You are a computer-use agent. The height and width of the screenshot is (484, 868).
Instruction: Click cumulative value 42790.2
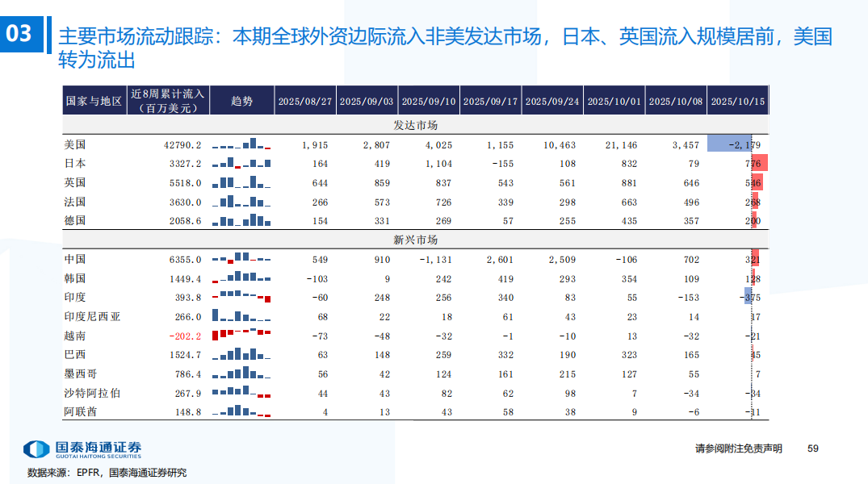tap(182, 145)
